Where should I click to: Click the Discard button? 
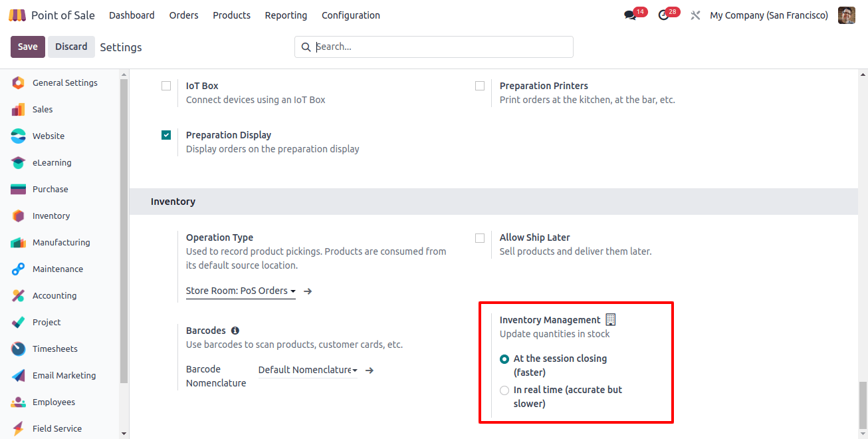pos(71,47)
